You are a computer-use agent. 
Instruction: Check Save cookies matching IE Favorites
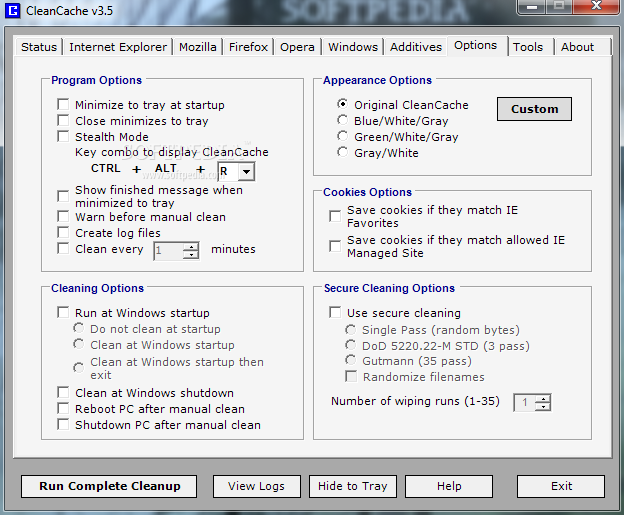click(x=335, y=216)
